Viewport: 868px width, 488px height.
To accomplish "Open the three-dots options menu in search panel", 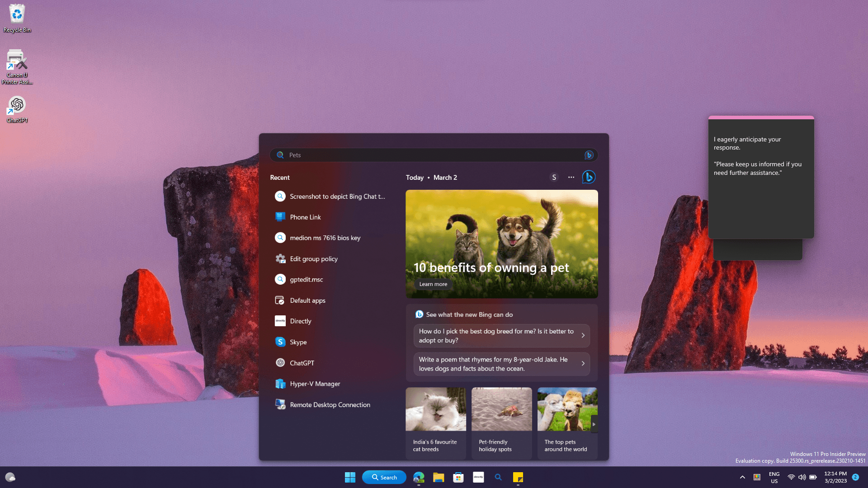I will tap(571, 177).
